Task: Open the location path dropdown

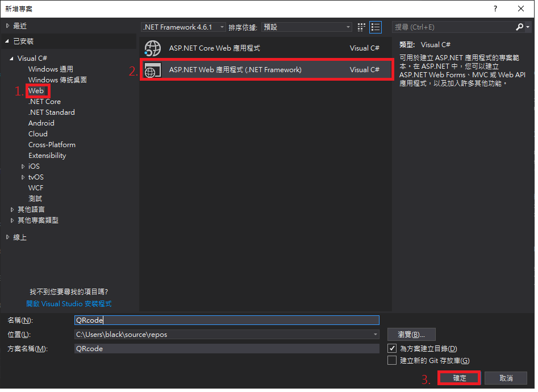Action: tap(376, 334)
